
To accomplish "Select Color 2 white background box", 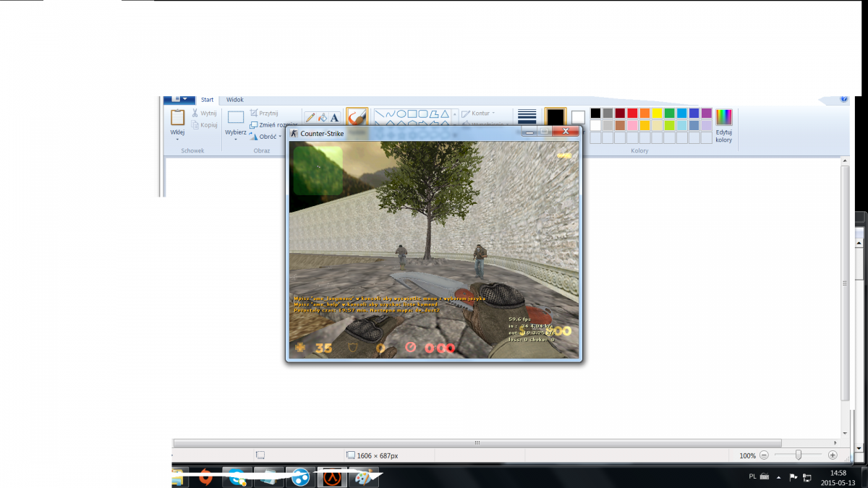I will tap(578, 117).
